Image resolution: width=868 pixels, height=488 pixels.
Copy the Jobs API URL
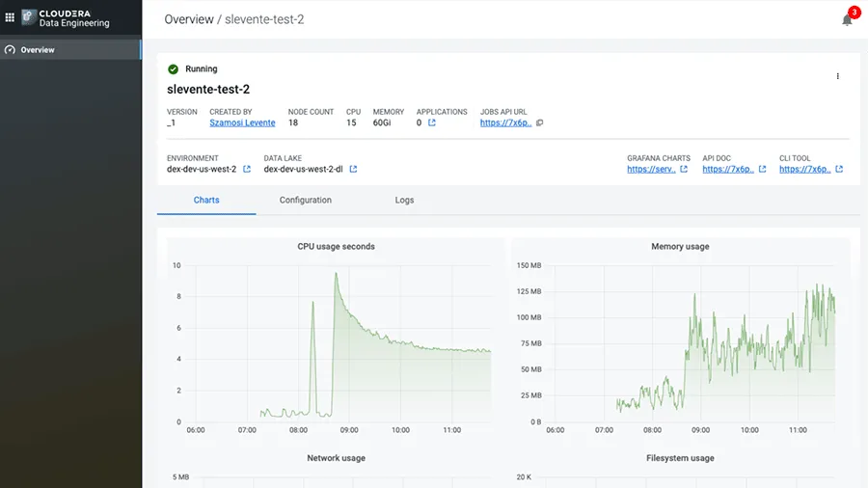click(x=540, y=123)
